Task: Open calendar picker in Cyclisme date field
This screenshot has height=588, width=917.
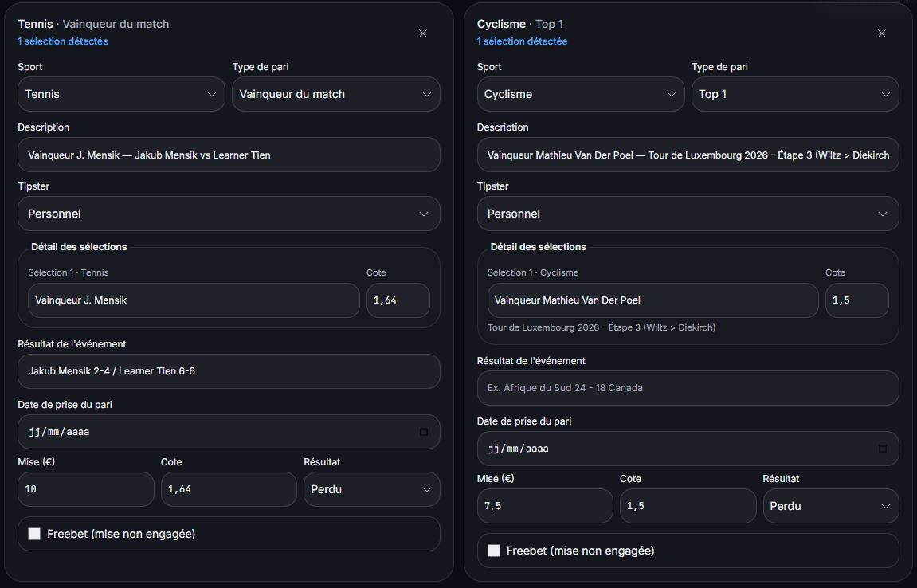Action: [x=883, y=449]
